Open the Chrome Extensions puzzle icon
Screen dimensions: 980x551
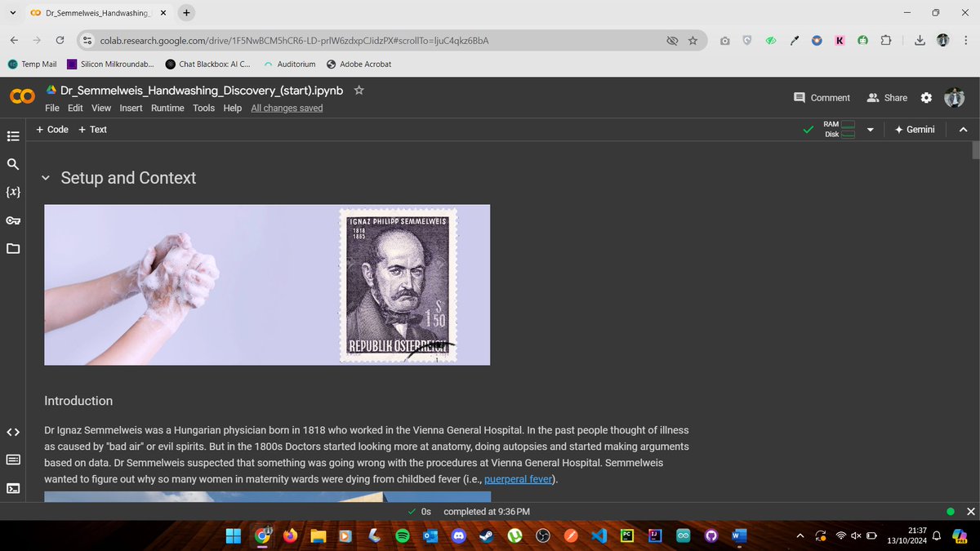886,40
